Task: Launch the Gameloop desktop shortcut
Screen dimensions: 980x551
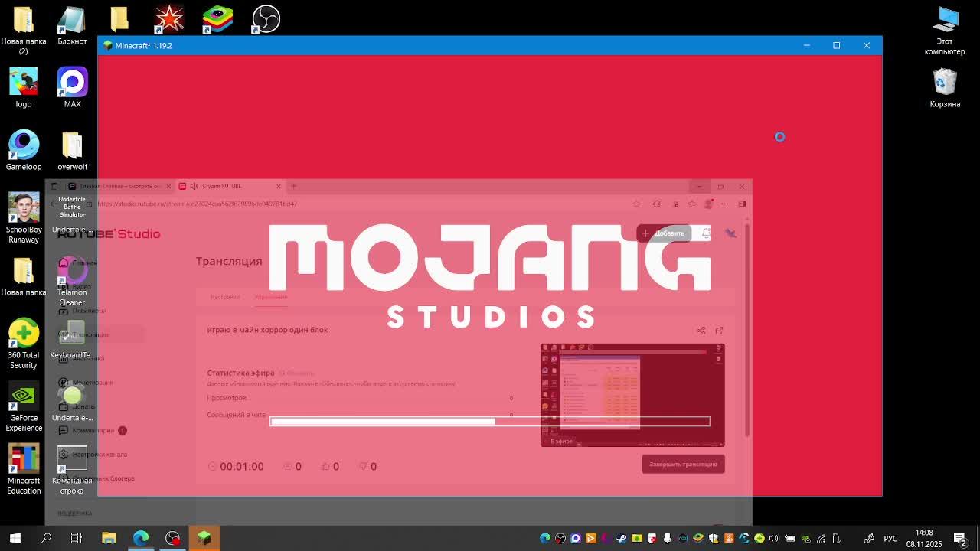Action: pyautogui.click(x=23, y=151)
